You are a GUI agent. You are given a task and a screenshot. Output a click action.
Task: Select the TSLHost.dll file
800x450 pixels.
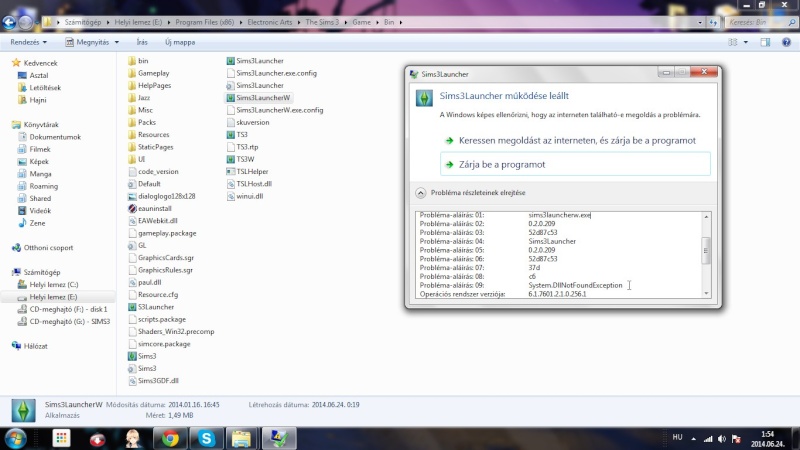[249, 184]
